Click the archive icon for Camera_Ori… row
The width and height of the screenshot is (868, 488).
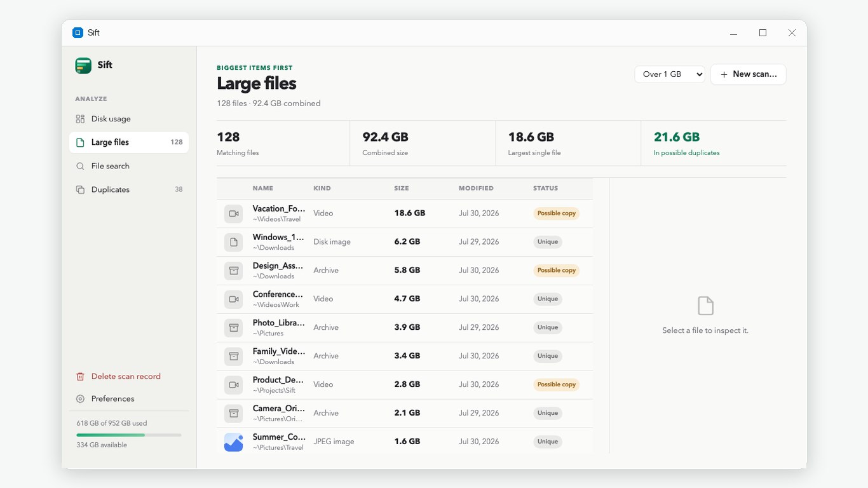tap(234, 414)
